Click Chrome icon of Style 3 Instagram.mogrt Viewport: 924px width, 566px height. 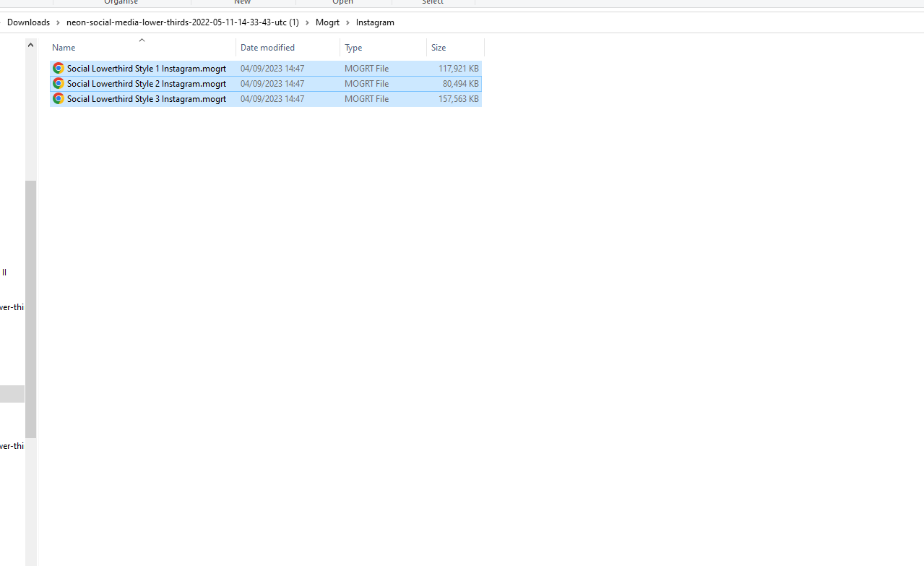pos(59,99)
